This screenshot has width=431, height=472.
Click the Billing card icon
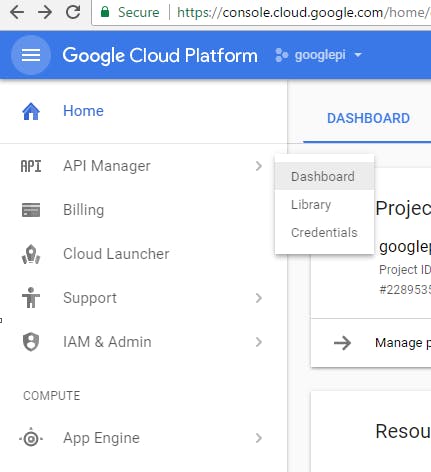pyautogui.click(x=31, y=210)
